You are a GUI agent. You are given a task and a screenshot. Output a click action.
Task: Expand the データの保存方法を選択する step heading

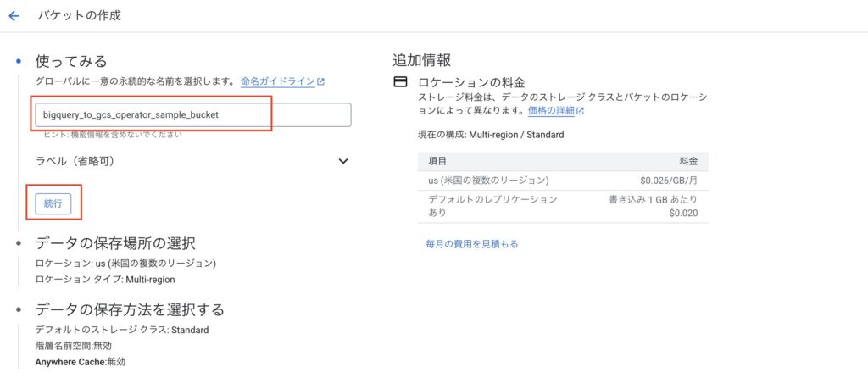(x=130, y=309)
